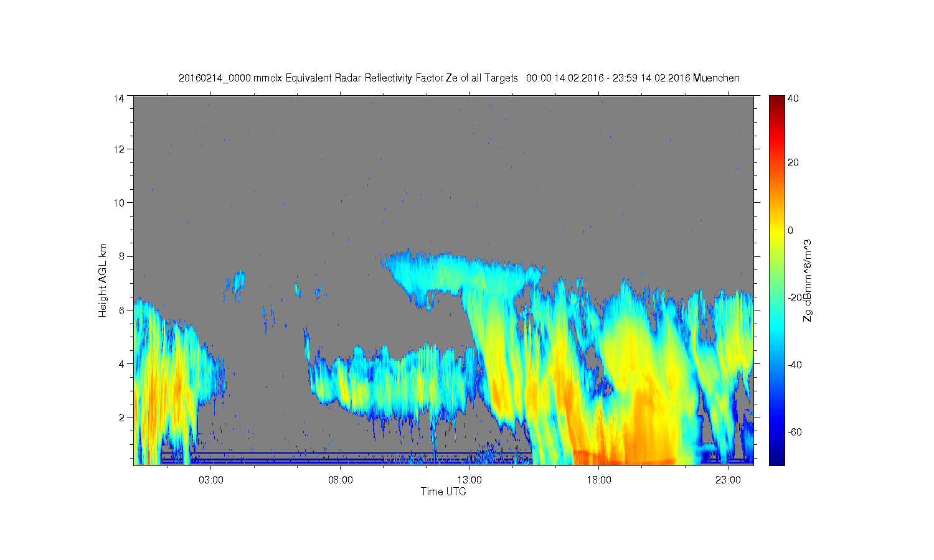This screenshot has height=560, width=934.
Task: Click the colorbar '40' value label
Action: tap(793, 98)
